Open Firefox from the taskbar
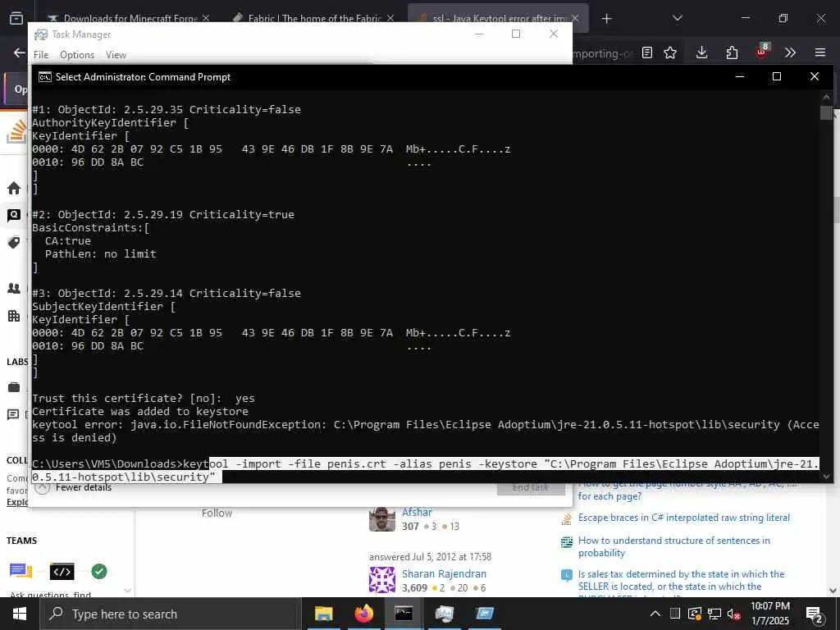This screenshot has height=630, width=840. (x=363, y=614)
